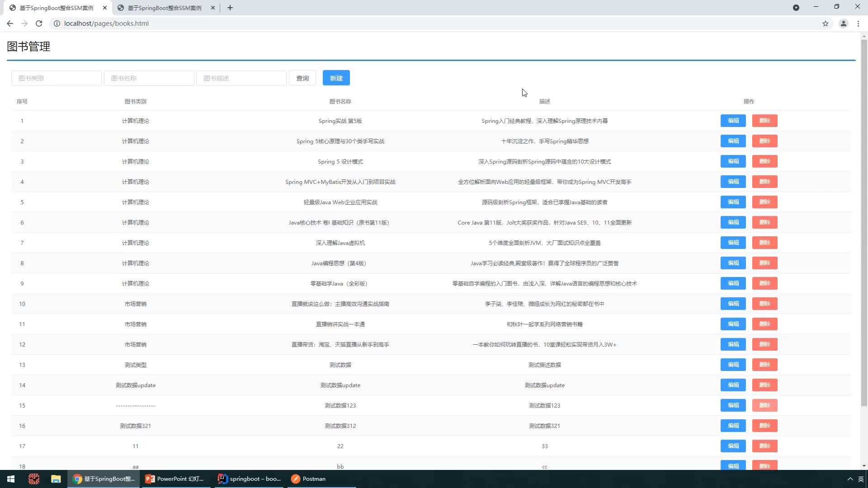Open File Explorer from taskbar
The image size is (868, 488).
point(56,479)
